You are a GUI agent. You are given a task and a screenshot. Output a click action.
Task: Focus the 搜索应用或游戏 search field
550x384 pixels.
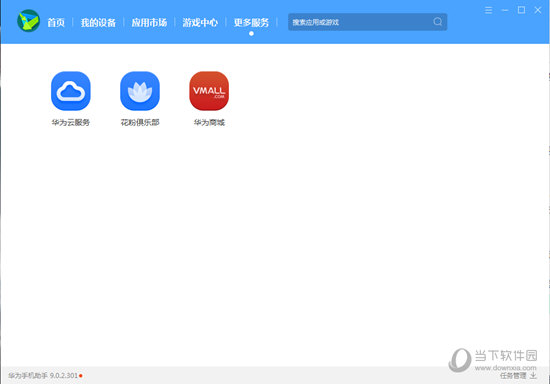367,22
